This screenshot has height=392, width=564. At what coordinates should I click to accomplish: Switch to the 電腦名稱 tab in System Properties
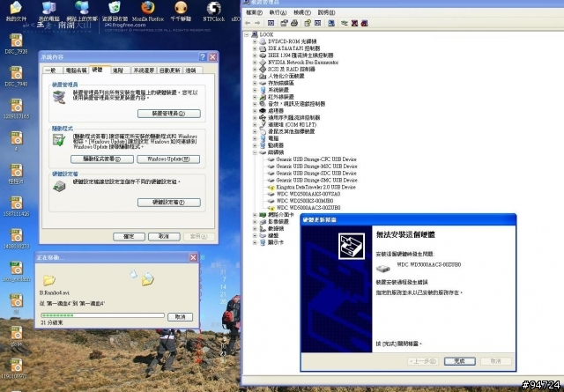tap(76, 70)
